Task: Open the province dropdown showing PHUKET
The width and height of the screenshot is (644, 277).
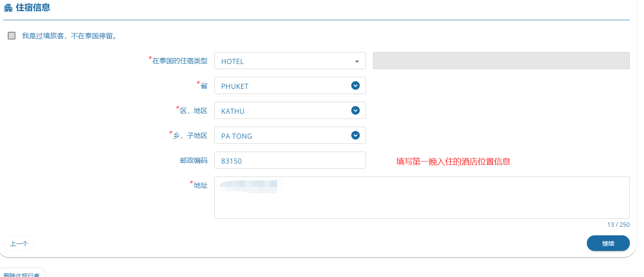Action: [290, 85]
